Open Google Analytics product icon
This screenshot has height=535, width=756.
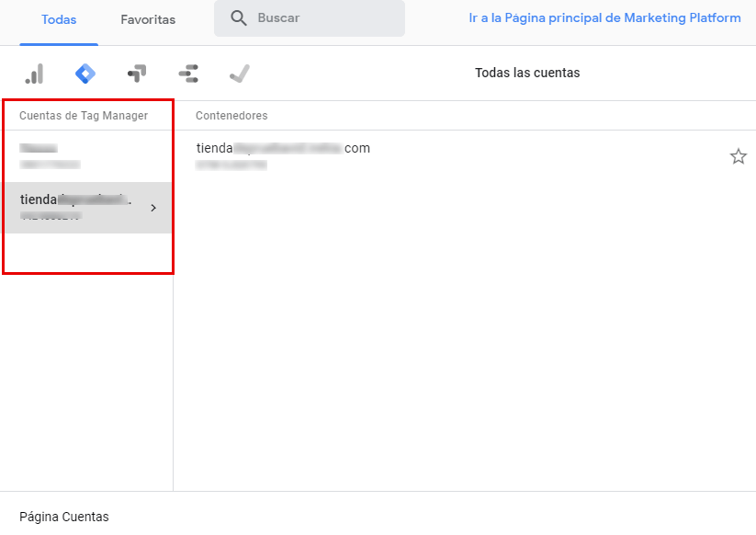point(34,74)
